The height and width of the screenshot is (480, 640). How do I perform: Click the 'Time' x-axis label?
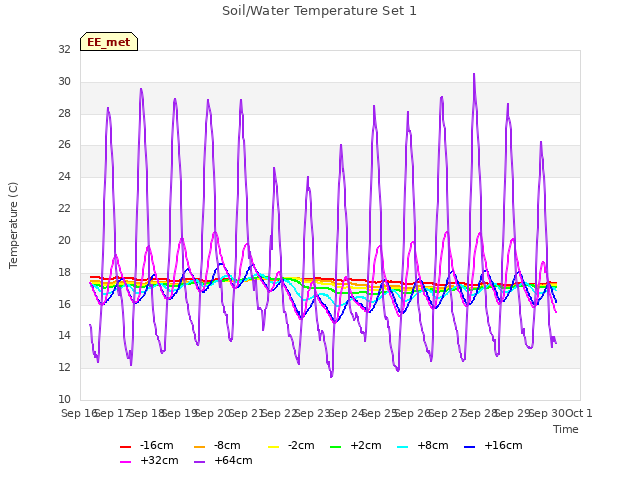click(x=566, y=429)
